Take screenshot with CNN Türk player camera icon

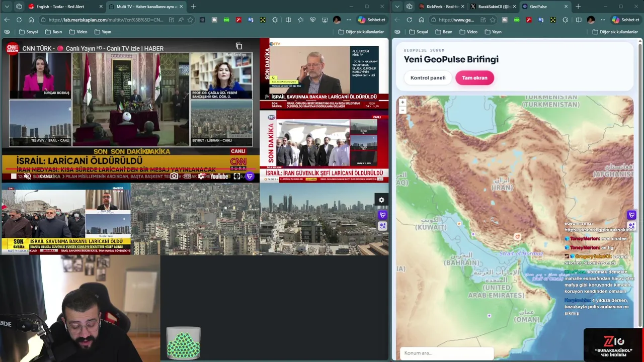(174, 176)
